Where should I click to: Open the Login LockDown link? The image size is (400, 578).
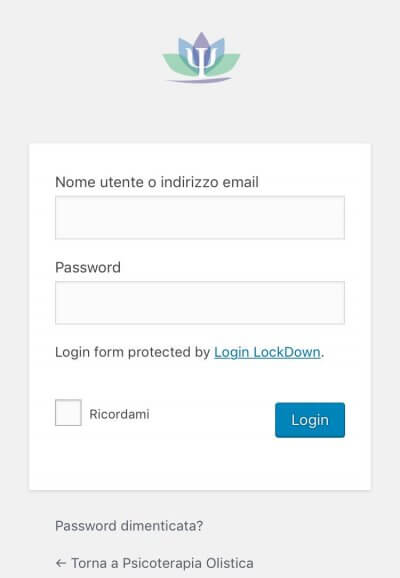click(267, 352)
